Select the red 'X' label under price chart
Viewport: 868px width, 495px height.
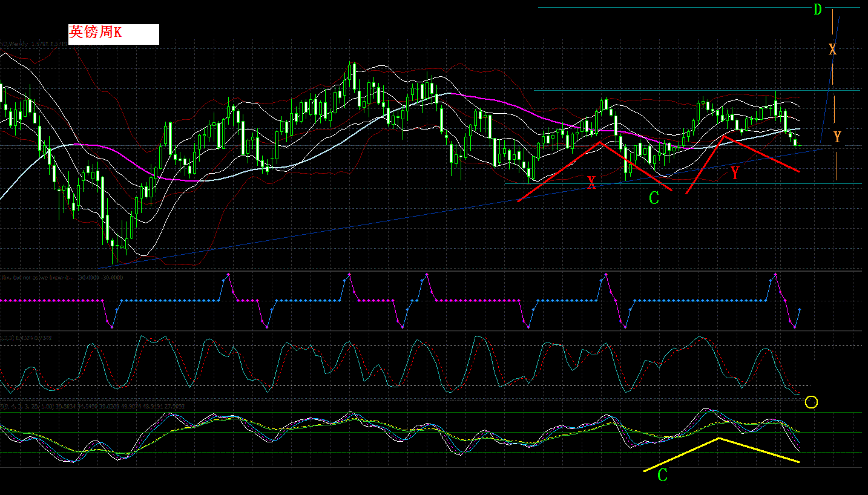[591, 182]
